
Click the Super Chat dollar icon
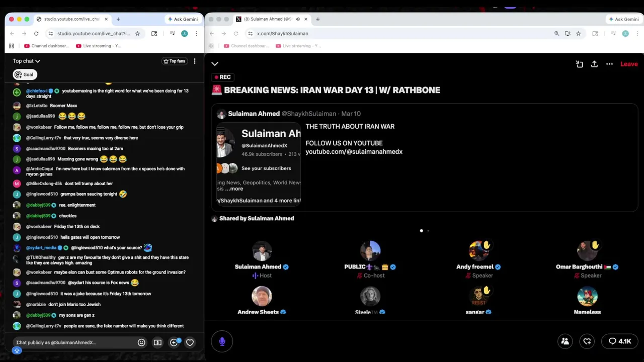[157, 342]
